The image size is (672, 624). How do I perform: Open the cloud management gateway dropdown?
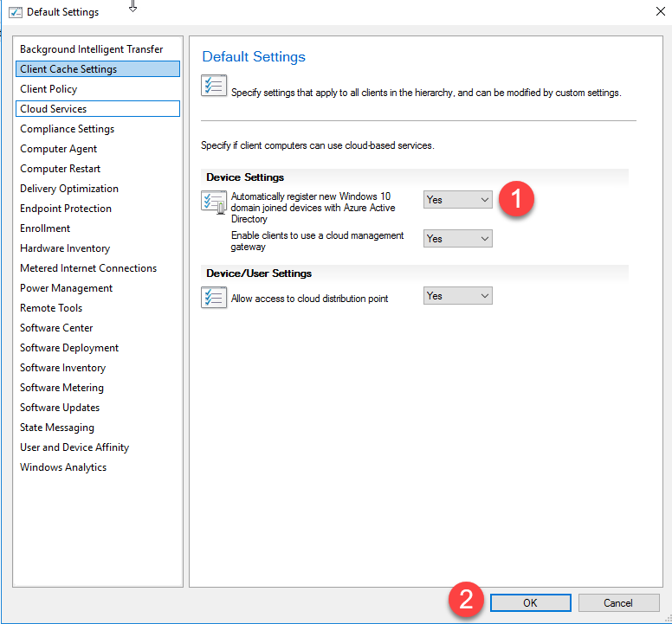click(x=458, y=239)
